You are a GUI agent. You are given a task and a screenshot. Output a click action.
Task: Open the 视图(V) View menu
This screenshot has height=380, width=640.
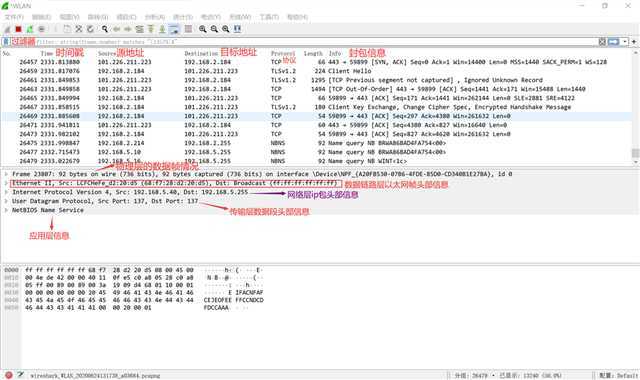tap(69, 17)
